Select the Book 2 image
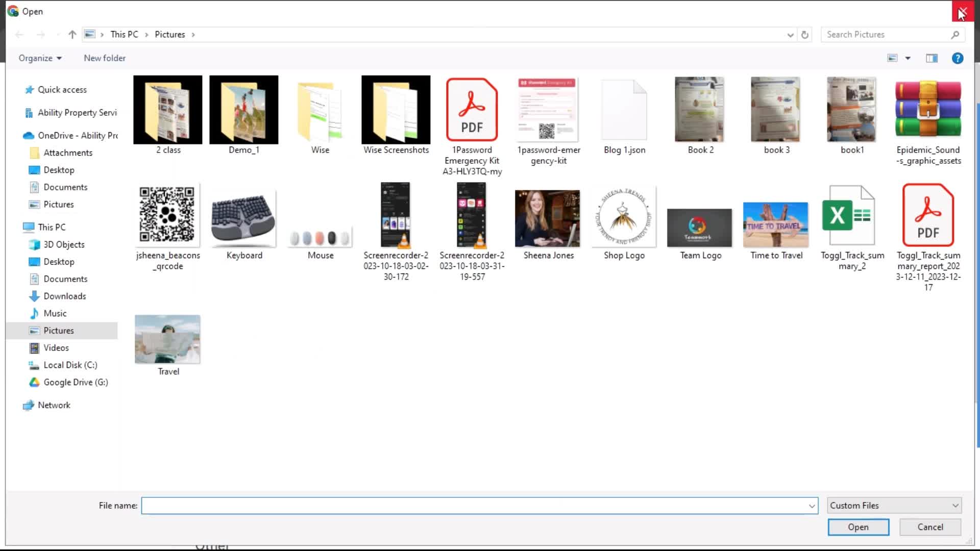 point(700,116)
